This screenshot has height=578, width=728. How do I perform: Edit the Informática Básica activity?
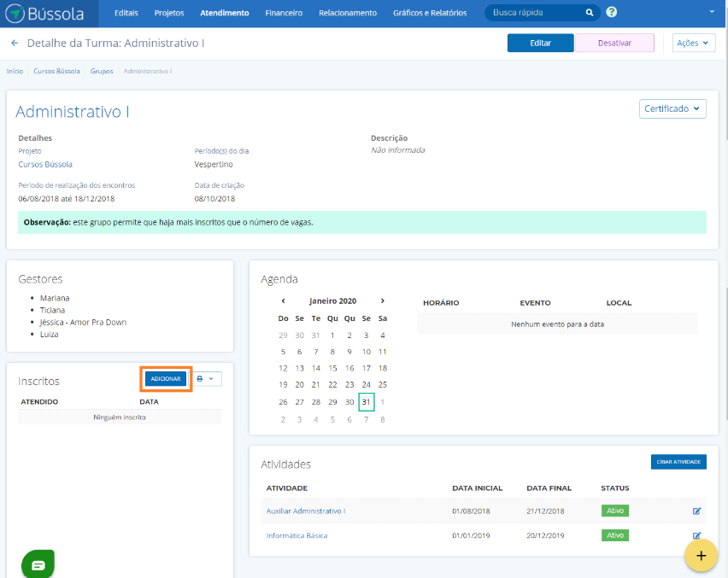point(696,535)
